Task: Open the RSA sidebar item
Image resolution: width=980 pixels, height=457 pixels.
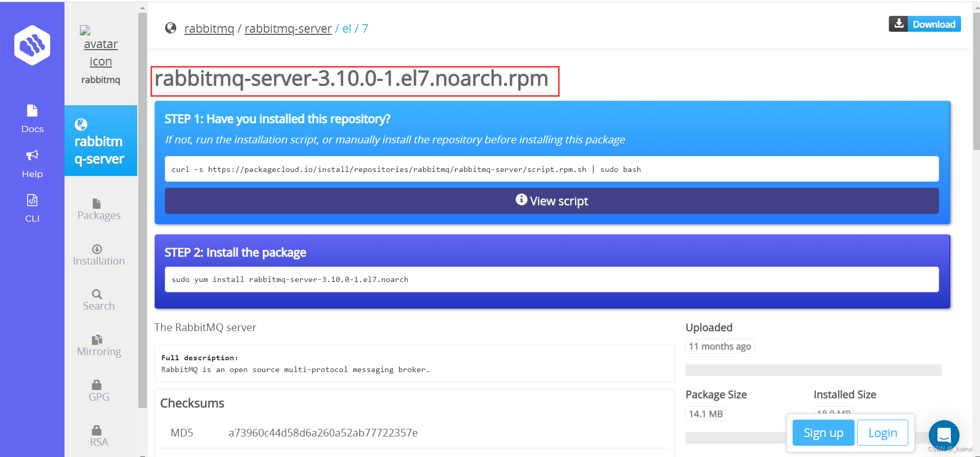Action: (x=99, y=436)
